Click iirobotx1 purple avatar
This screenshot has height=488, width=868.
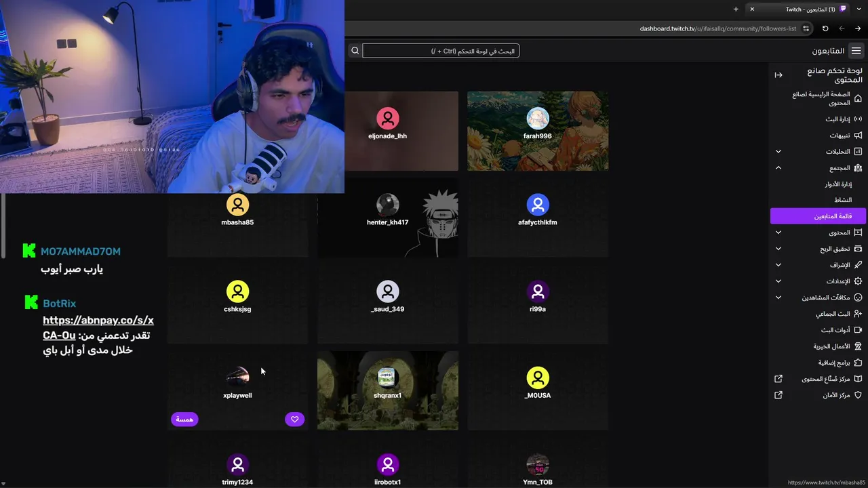[x=388, y=464]
